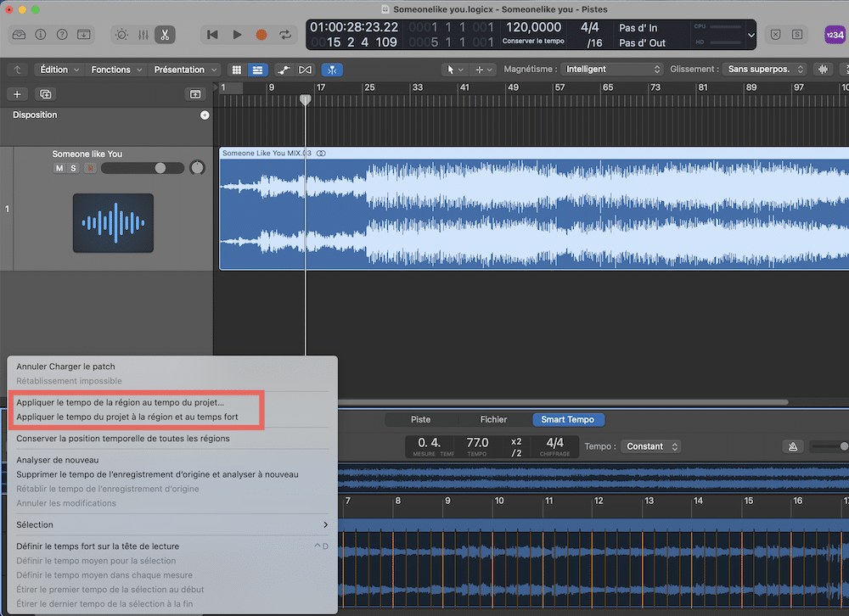Image resolution: width=849 pixels, height=616 pixels.
Task: Open the secondary plus tool menu
Action: (483, 70)
